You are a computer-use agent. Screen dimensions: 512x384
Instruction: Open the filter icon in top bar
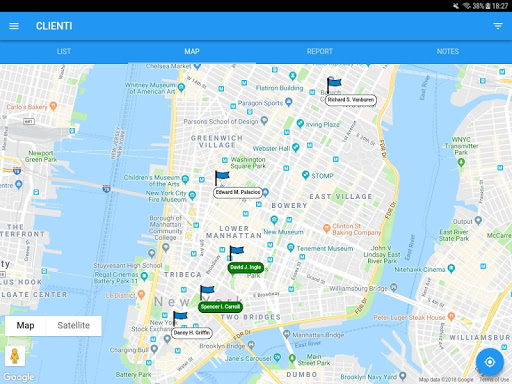click(498, 26)
